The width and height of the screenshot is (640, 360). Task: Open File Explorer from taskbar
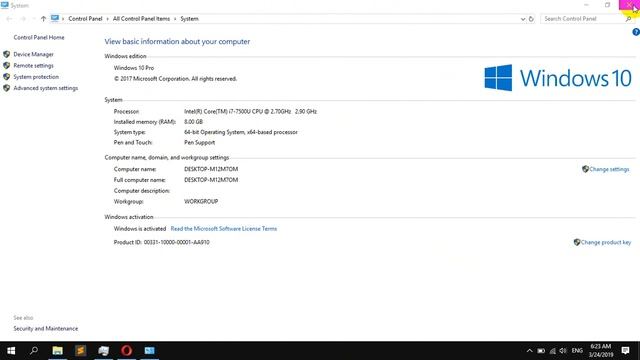pos(58,351)
